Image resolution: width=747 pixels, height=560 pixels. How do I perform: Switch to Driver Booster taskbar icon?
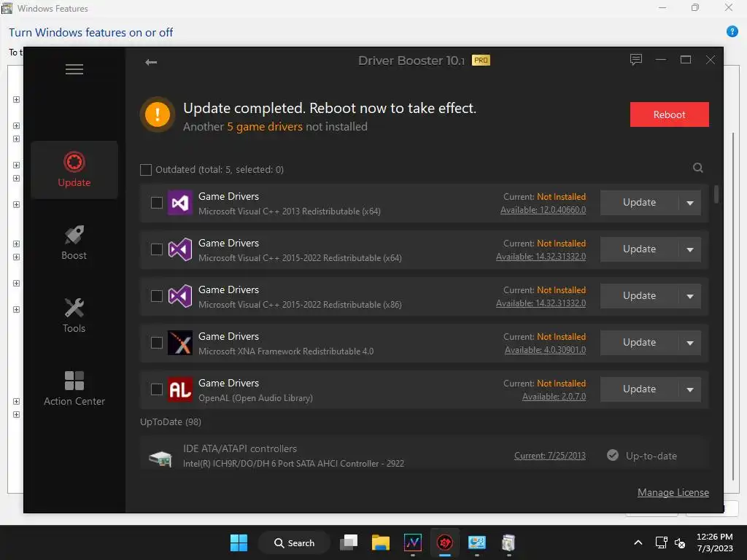point(445,542)
